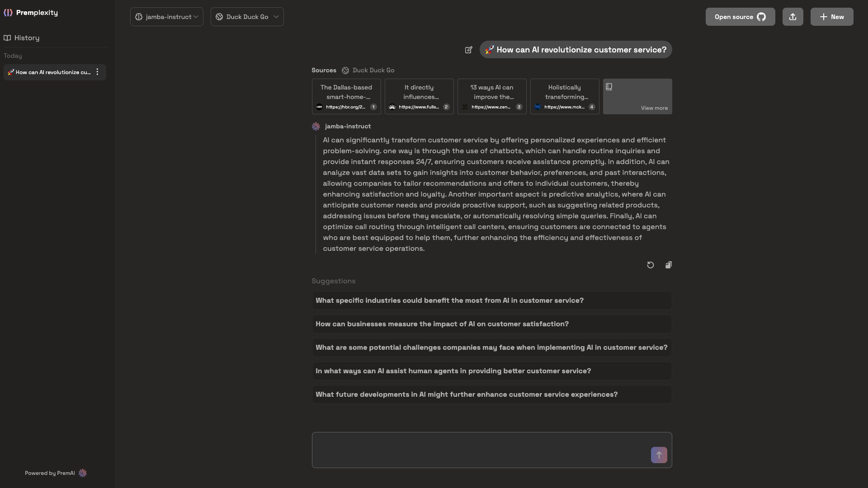This screenshot has width=868, height=488.
Task: Regenerate the AI response
Action: 650,265
